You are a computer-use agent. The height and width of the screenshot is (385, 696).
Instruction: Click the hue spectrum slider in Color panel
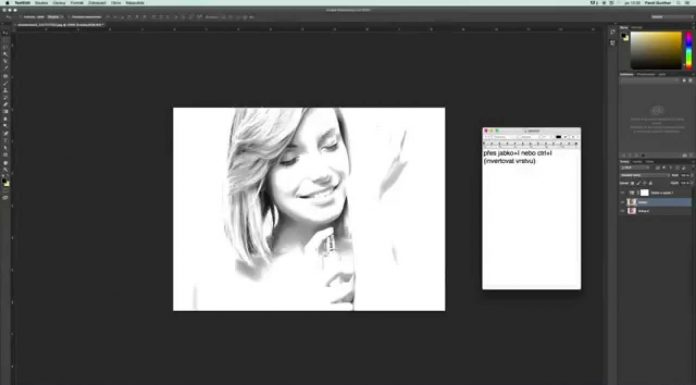click(689, 50)
